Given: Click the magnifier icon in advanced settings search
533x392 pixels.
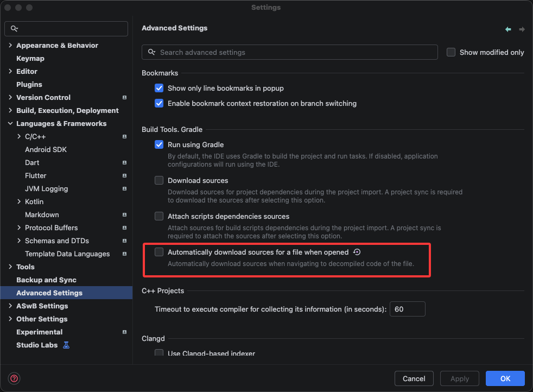Looking at the screenshot, I should [151, 52].
